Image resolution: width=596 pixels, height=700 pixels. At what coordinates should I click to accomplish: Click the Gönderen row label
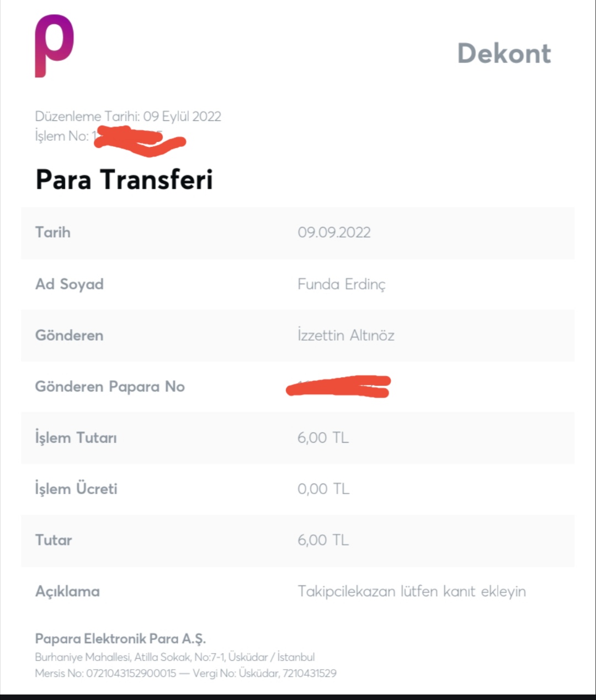coord(70,336)
